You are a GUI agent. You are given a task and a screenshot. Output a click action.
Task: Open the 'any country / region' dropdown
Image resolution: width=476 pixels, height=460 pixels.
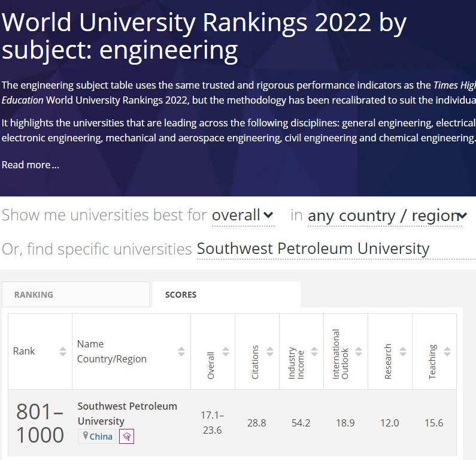pyautogui.click(x=387, y=216)
